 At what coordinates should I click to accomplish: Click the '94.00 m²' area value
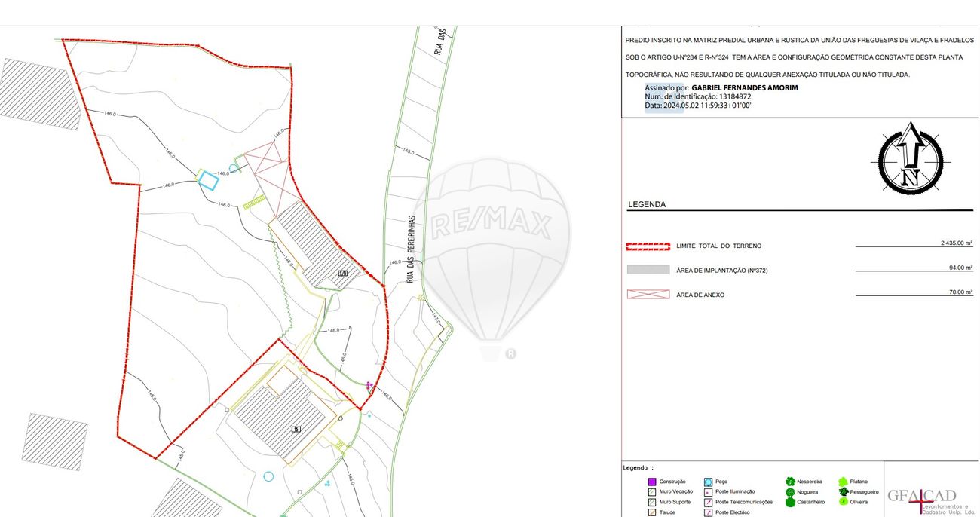[960, 268]
